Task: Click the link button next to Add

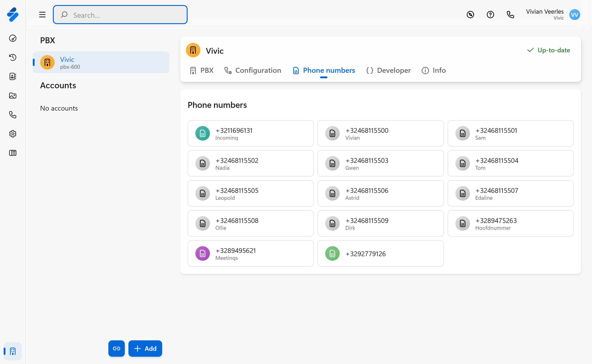Action: 116,348
